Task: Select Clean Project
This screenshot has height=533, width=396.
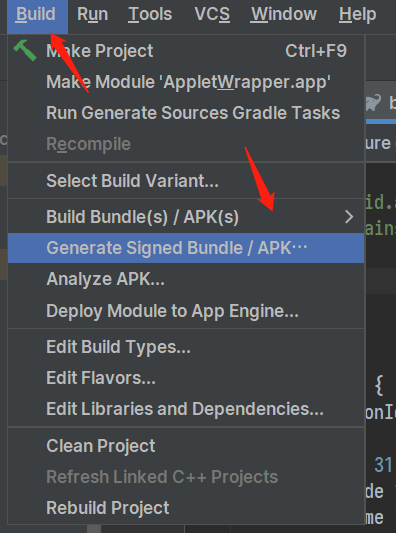Action: click(x=186, y=446)
